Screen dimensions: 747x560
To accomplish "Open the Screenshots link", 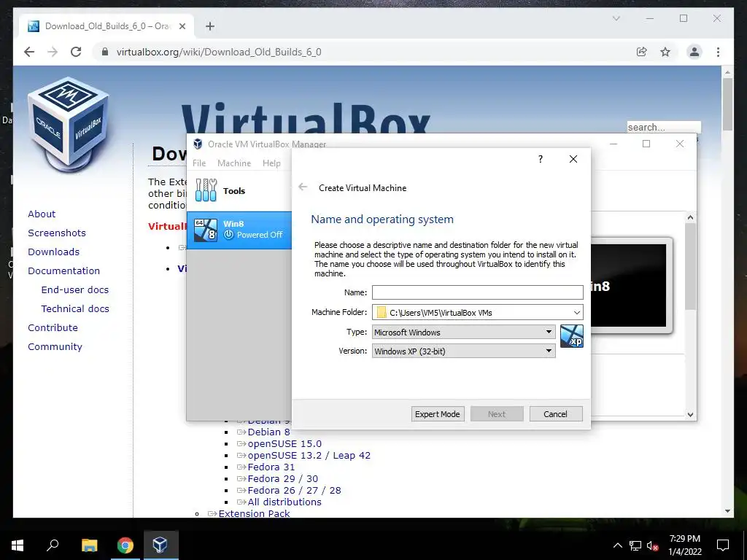I will point(57,233).
